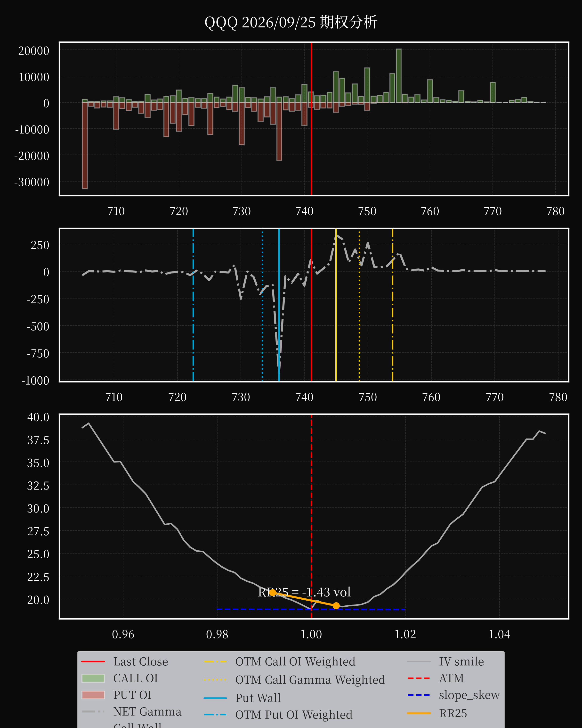Viewport: 582px width, 728px height.
Task: Click the pink PUT OI legend swatch
Action: (x=93, y=695)
